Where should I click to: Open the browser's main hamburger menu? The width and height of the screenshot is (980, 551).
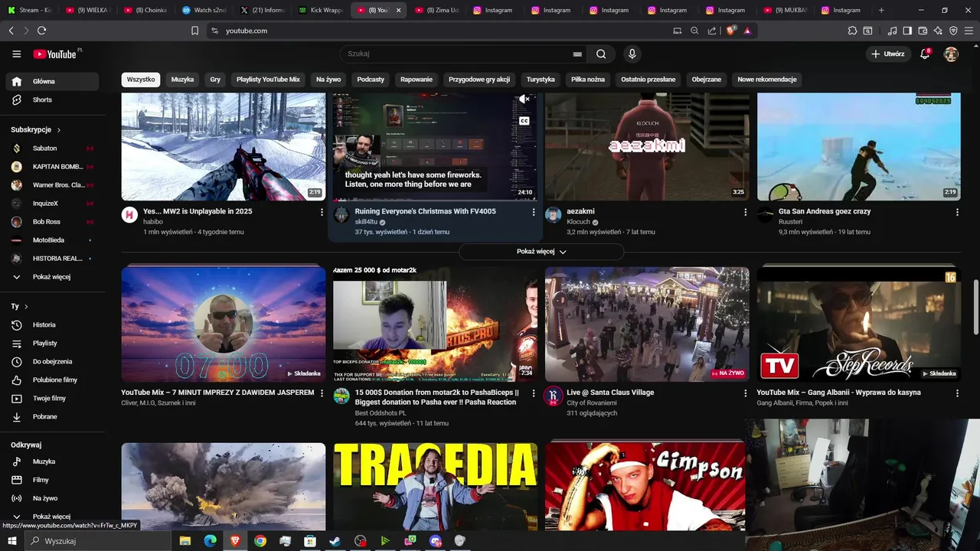tap(969, 31)
